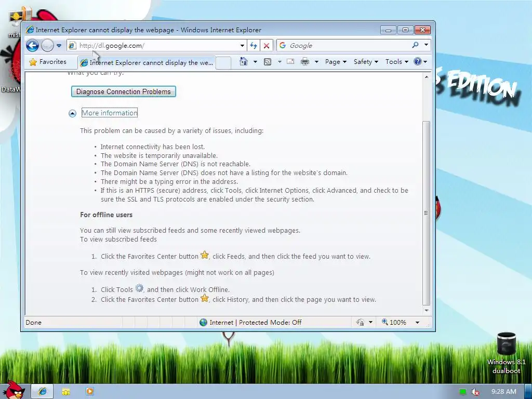
Task: Open the folder icon on taskbar
Action: point(66,392)
